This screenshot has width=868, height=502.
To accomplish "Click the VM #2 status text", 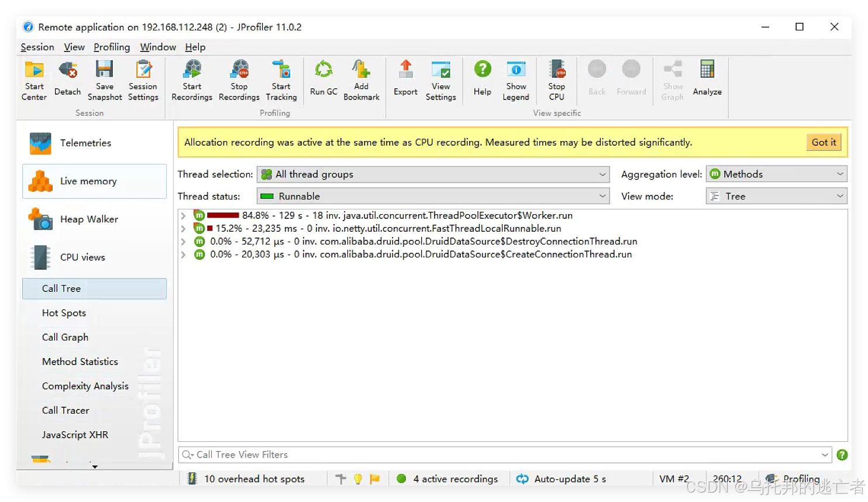I will (674, 479).
